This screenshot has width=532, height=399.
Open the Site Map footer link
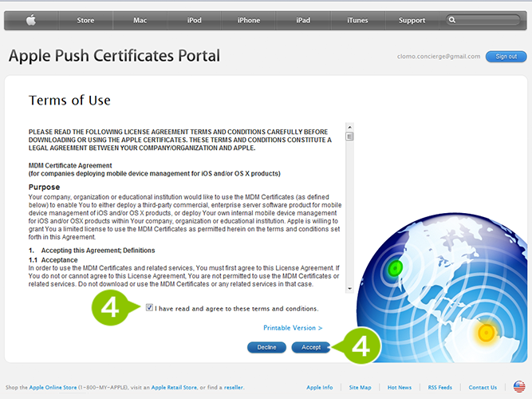[x=360, y=387]
